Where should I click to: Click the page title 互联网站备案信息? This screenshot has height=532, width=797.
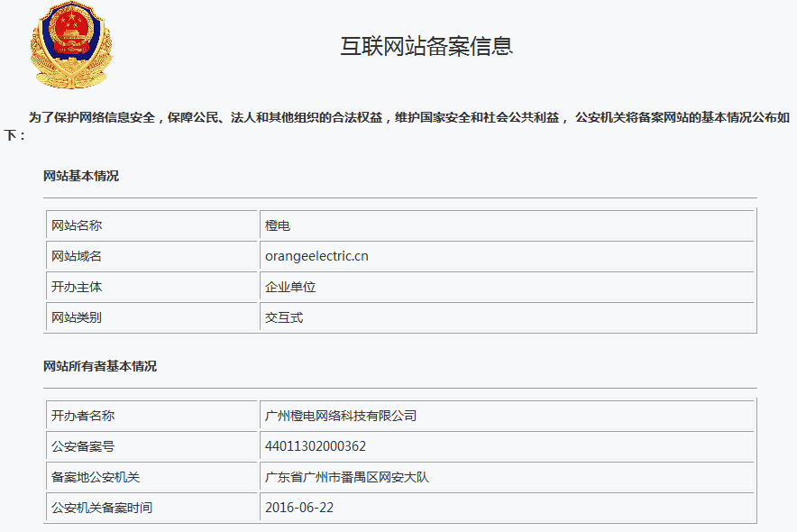[426, 46]
